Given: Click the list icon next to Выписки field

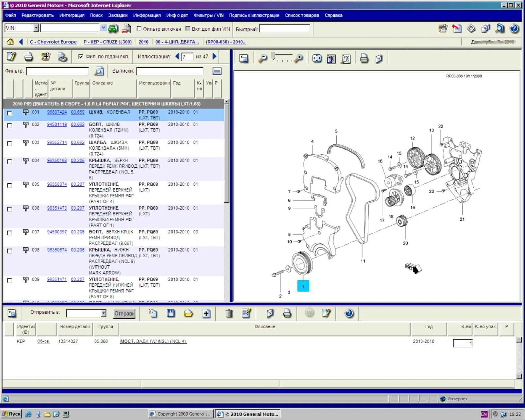Looking at the screenshot, I should point(217,71).
